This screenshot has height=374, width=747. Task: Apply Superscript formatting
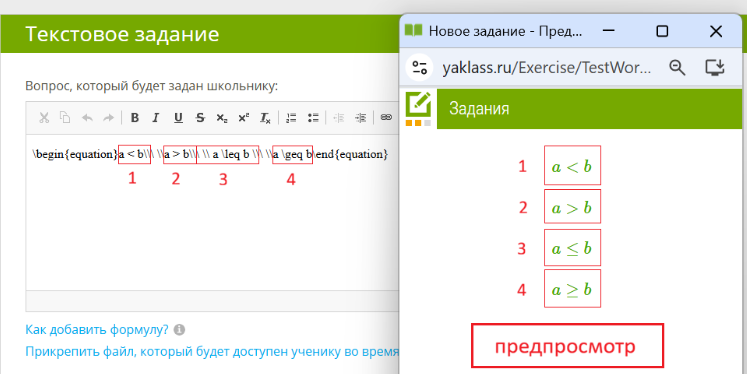click(x=243, y=118)
